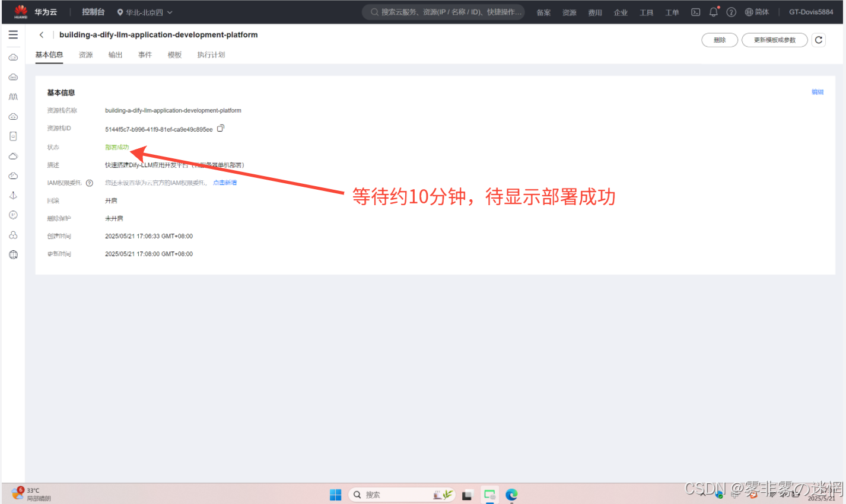Open Task View on the taskbar

pyautogui.click(x=467, y=495)
